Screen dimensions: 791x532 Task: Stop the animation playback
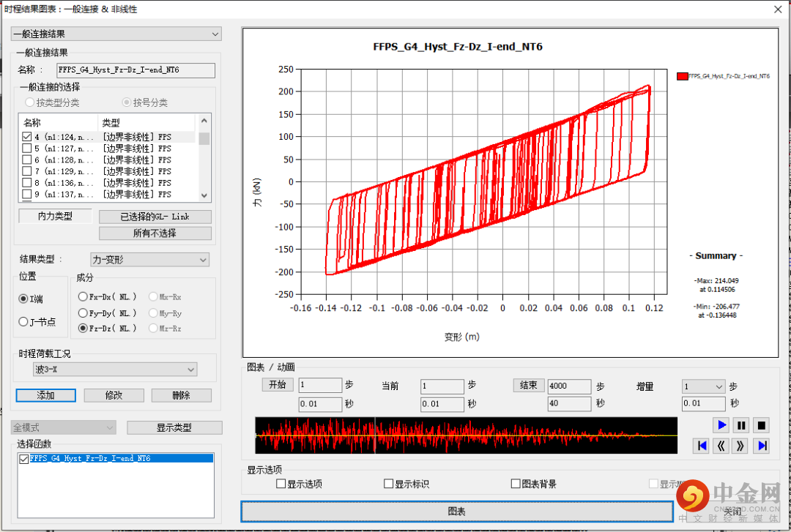coord(762,425)
